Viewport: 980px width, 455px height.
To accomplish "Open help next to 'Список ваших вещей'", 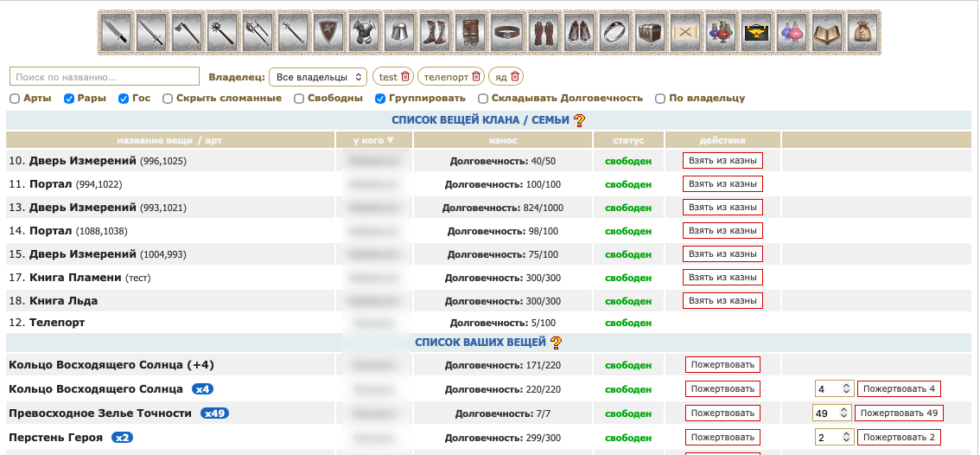I will (x=557, y=343).
